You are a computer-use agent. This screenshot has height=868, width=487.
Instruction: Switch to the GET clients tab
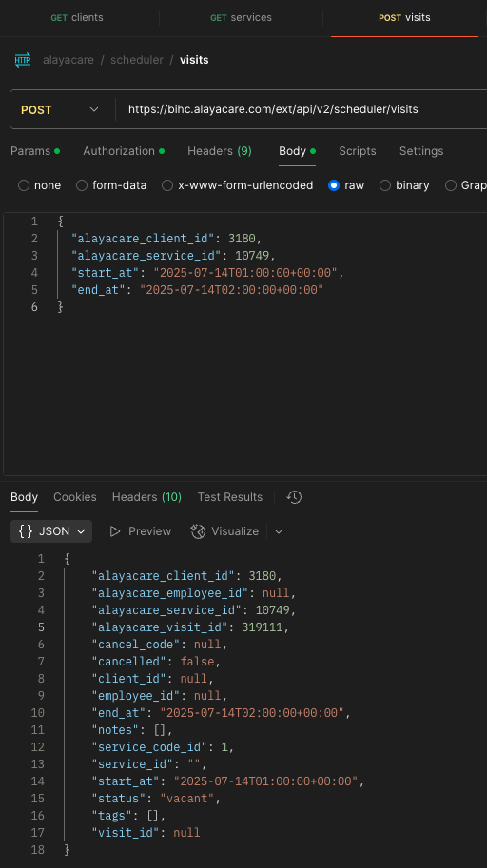(77, 18)
